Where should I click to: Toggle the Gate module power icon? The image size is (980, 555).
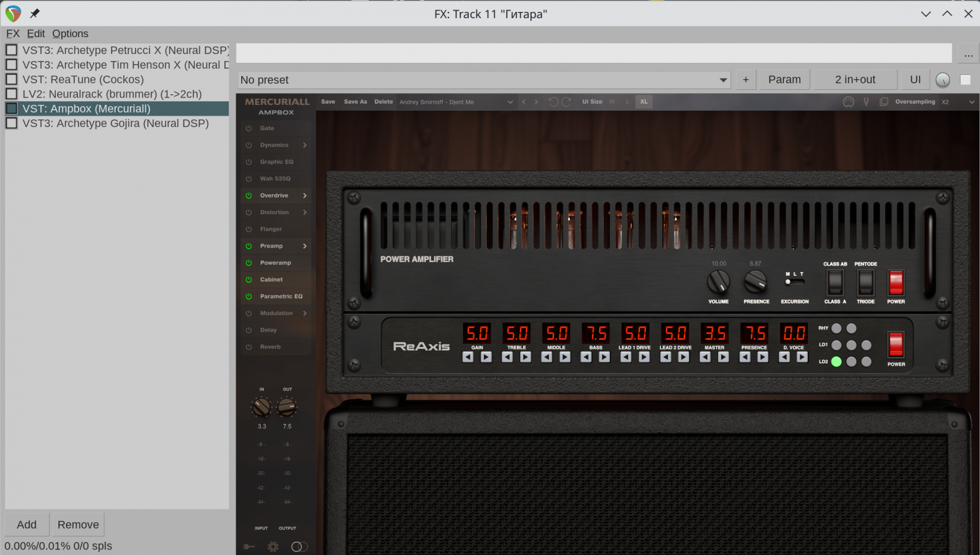pos(249,128)
